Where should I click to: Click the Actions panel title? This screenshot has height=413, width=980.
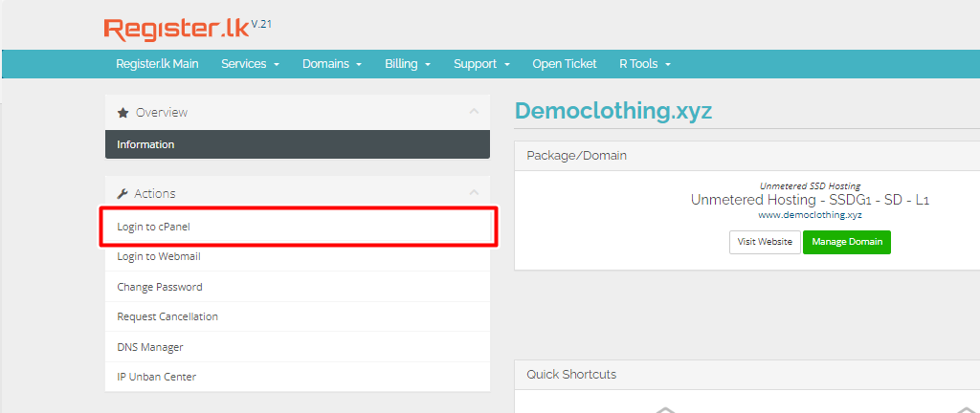pyautogui.click(x=155, y=193)
